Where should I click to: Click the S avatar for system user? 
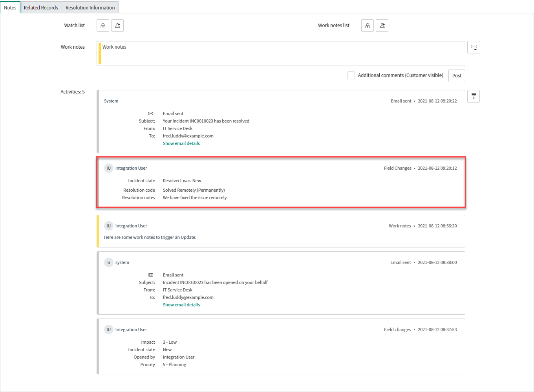pyautogui.click(x=109, y=262)
